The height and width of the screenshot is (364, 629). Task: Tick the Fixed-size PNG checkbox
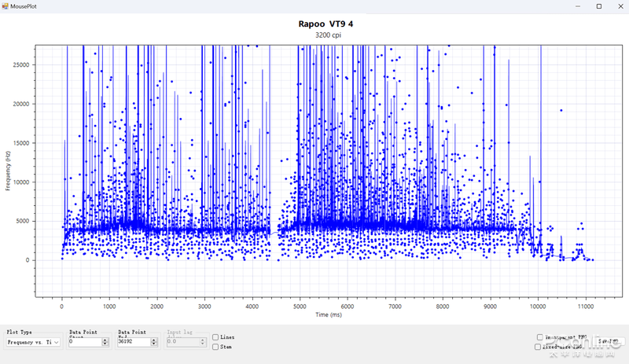(538, 347)
